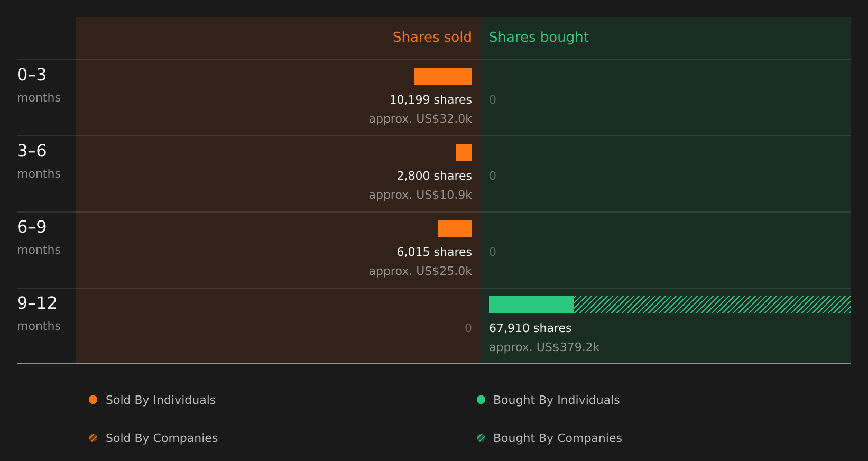Click the Shares bought column header
Screen dimensions: 868x461
(539, 38)
